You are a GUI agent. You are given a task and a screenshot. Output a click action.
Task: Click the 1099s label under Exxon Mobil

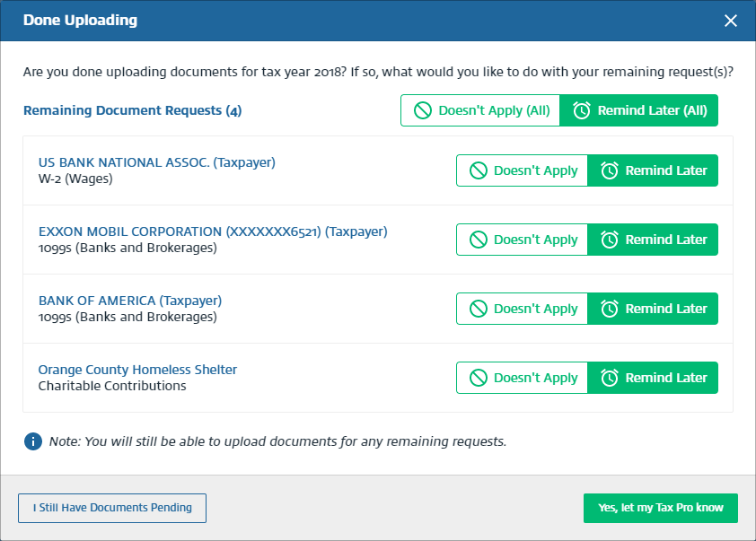(x=127, y=248)
